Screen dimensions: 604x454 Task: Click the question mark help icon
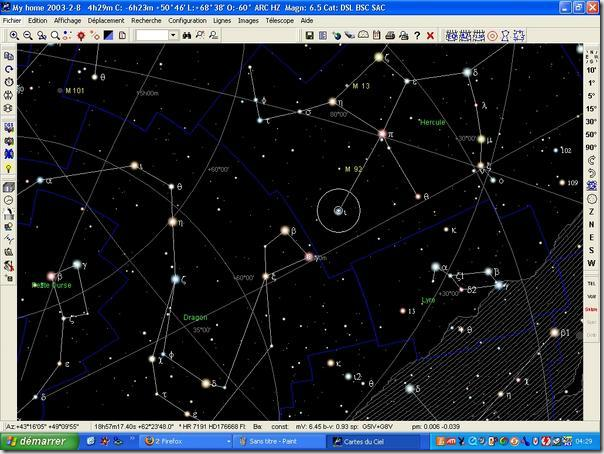(417, 35)
